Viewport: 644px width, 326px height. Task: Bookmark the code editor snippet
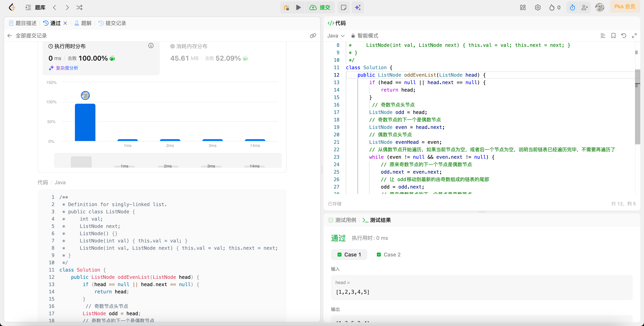pyautogui.click(x=613, y=36)
